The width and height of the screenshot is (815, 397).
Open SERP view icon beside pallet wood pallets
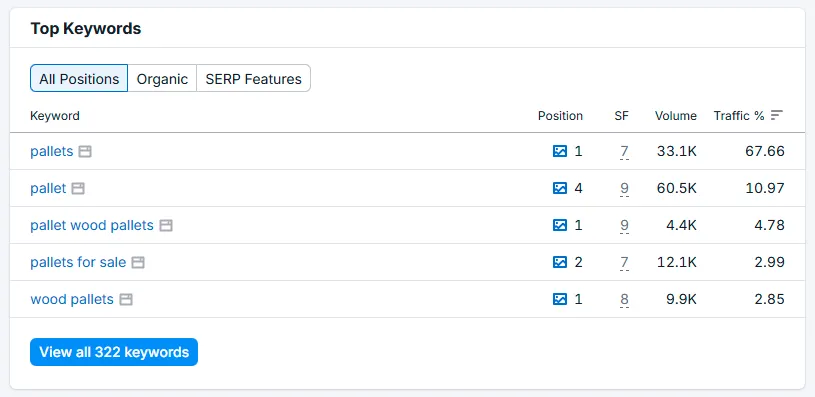pyautogui.click(x=166, y=225)
